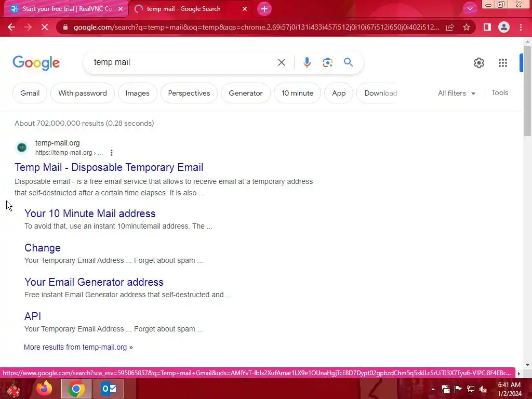Image resolution: width=532 pixels, height=399 pixels.
Task: Open Temp Mail - Disposable Temporary Email result
Action: coord(109,167)
